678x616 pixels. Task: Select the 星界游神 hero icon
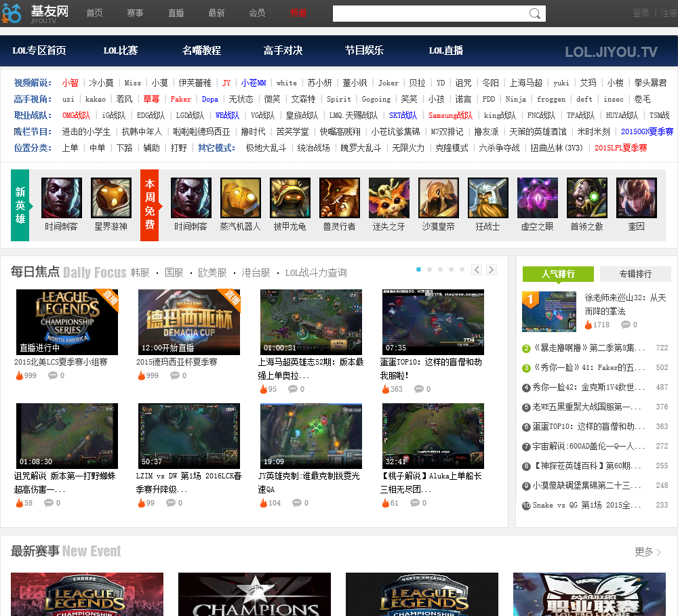point(111,198)
